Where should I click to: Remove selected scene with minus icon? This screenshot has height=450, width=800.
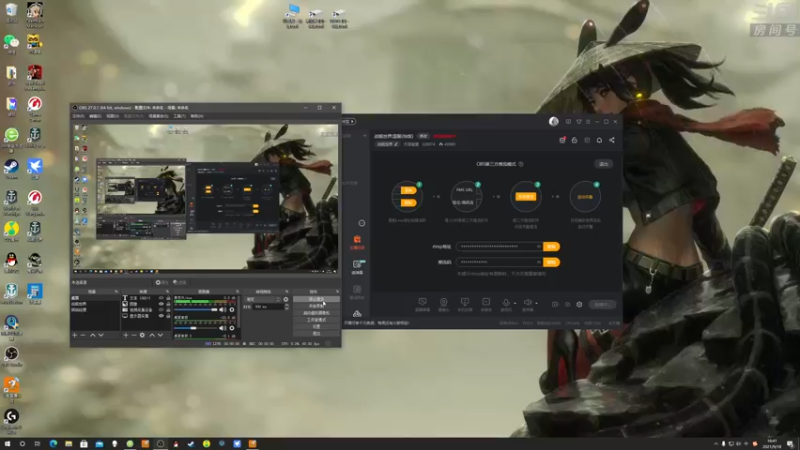click(x=83, y=335)
